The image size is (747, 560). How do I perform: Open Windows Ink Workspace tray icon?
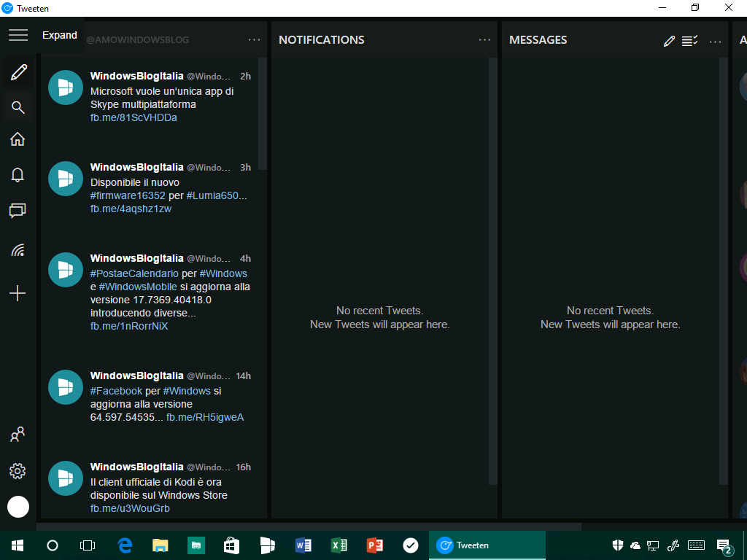click(673, 545)
